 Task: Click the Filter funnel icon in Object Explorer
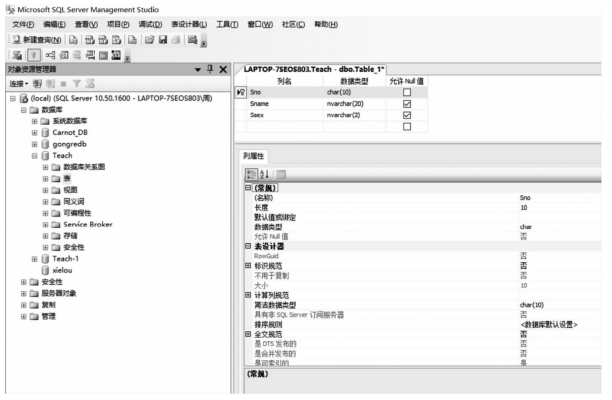pyautogui.click(x=77, y=84)
